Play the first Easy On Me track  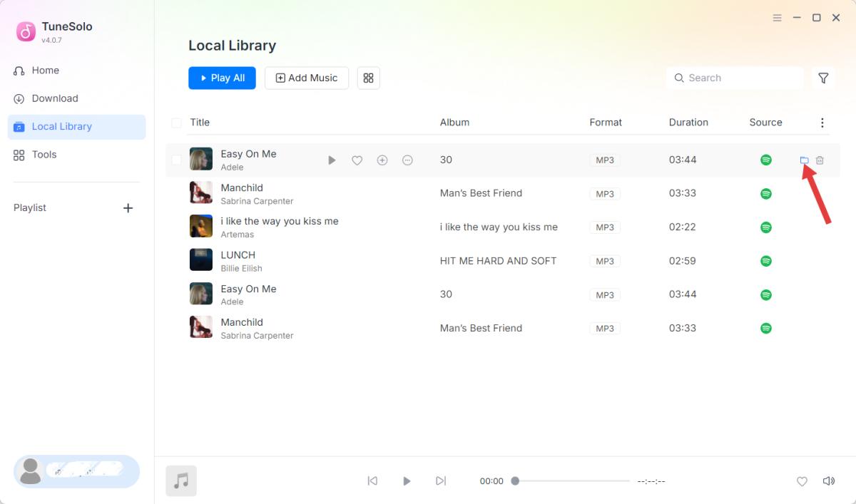point(332,160)
